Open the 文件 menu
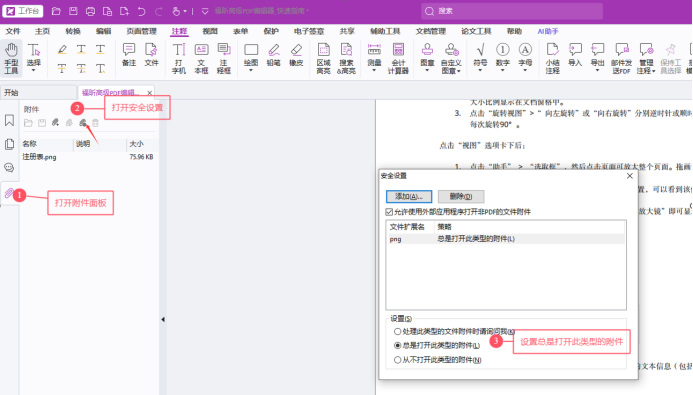Screen dimensions: 693x395 [x=13, y=31]
